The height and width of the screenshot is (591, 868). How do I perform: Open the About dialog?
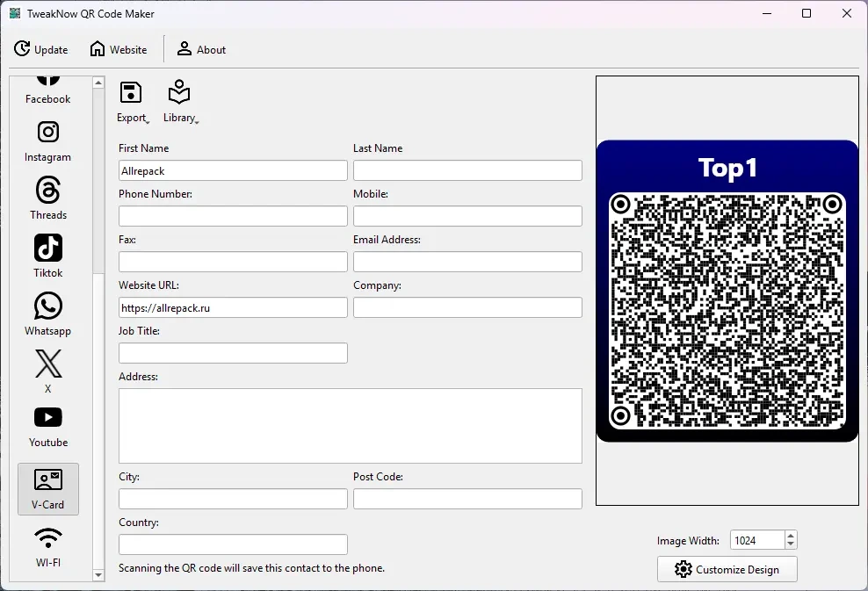(201, 49)
